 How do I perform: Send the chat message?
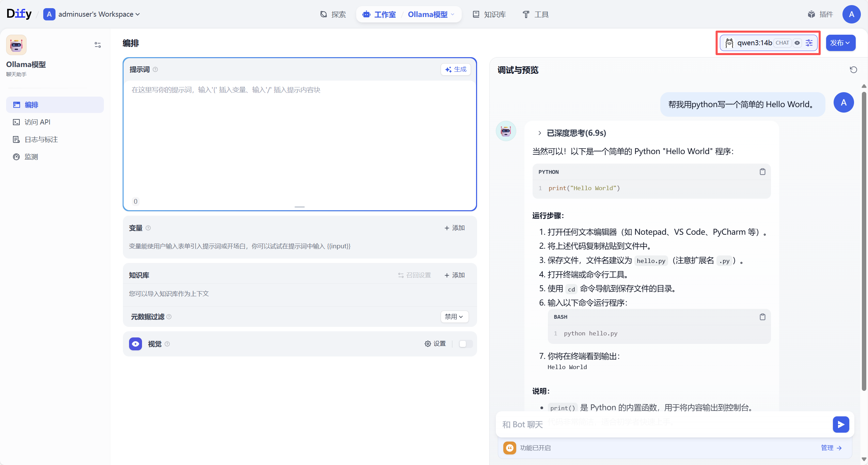(x=841, y=424)
